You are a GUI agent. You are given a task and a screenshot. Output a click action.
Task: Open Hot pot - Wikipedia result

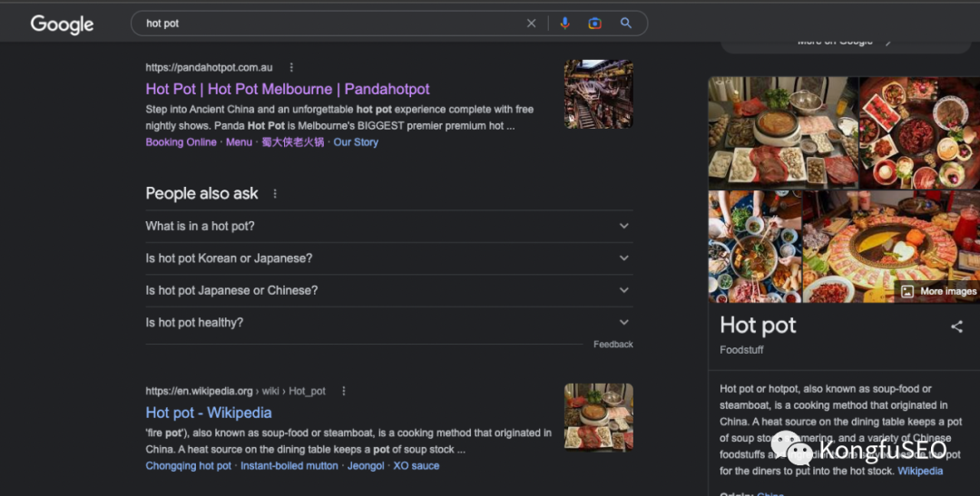(209, 413)
